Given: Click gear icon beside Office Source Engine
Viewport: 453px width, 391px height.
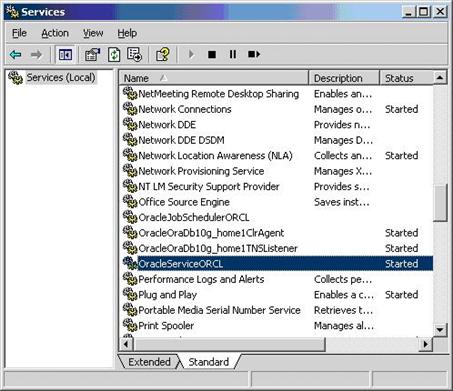Looking at the screenshot, I should pyautogui.click(x=130, y=202).
